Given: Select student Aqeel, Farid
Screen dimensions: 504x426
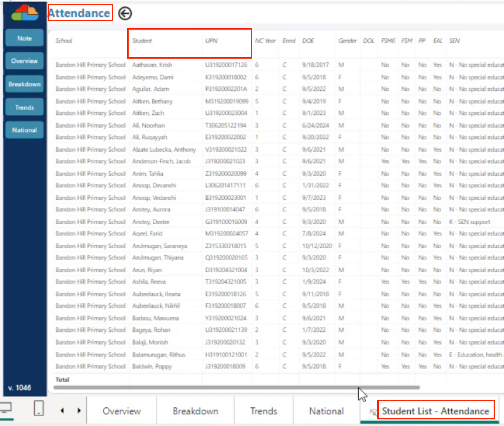Looking at the screenshot, I should (x=147, y=234).
